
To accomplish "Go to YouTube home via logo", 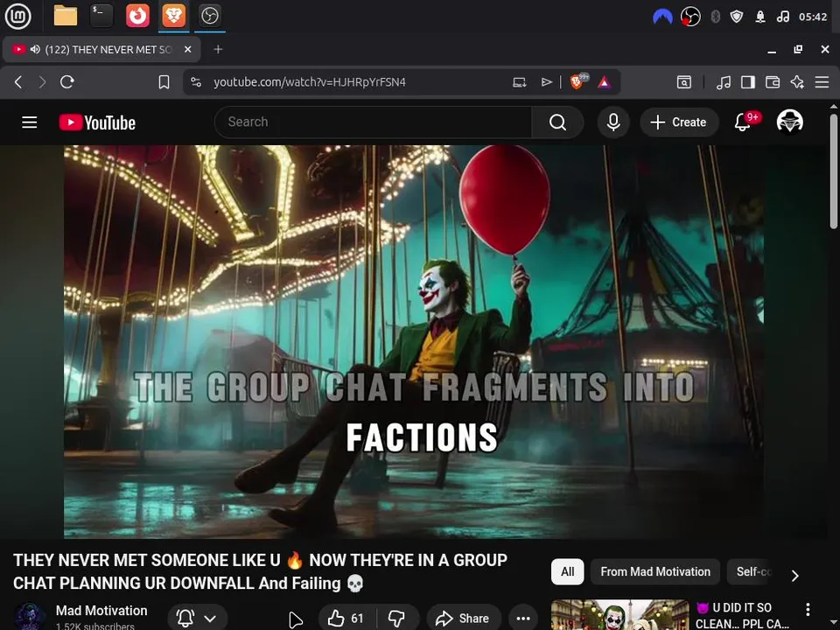I will click(x=97, y=122).
